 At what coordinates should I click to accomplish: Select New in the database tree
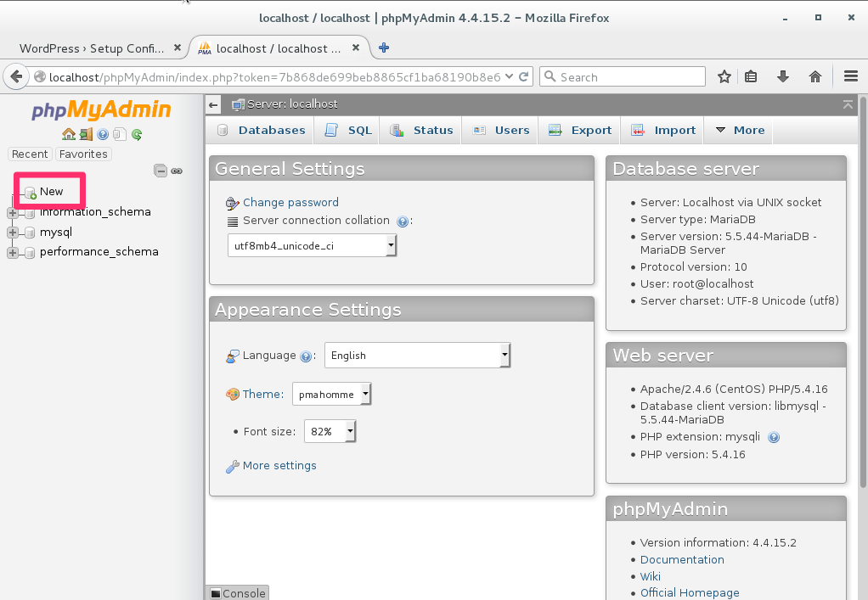52,191
